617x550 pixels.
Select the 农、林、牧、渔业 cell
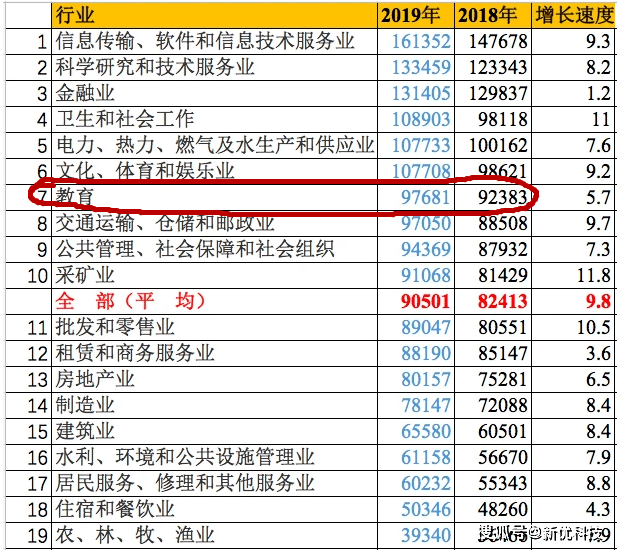[x=214, y=535]
